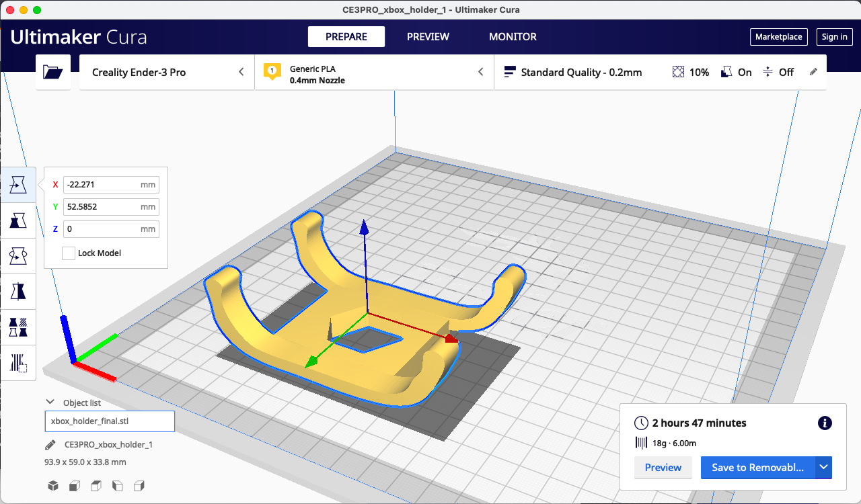The width and height of the screenshot is (861, 504).
Task: Click the green Y-axis move arrow handle
Action: 311,362
